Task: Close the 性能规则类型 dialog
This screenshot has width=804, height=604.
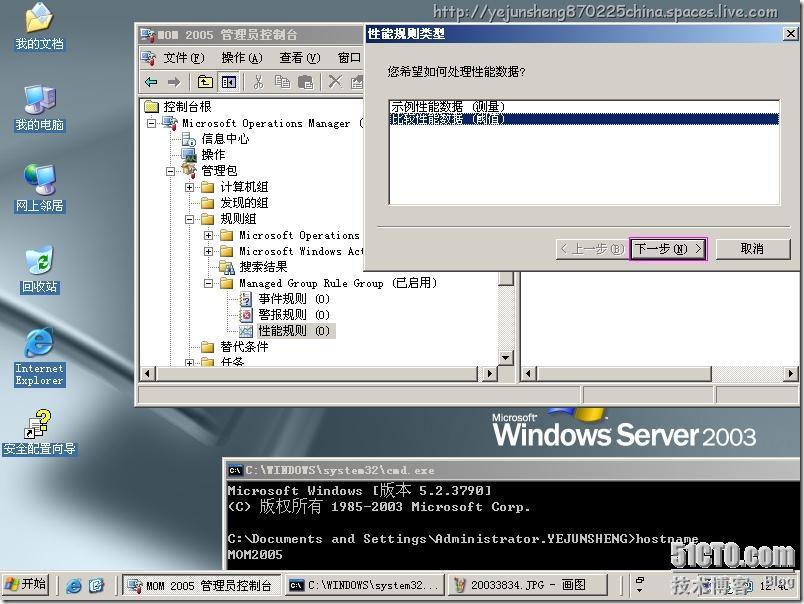Action: (790, 34)
